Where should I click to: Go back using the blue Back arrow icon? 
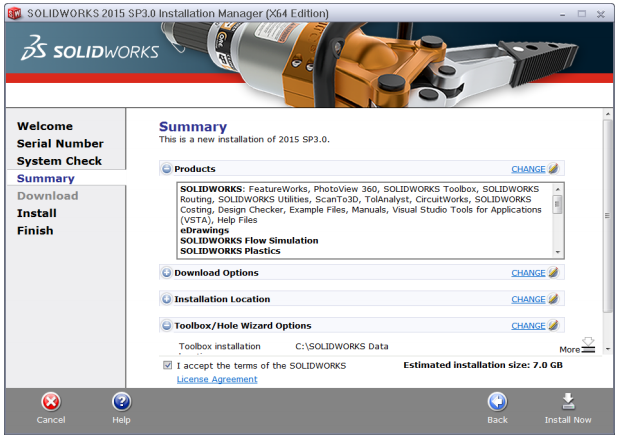[497, 402]
